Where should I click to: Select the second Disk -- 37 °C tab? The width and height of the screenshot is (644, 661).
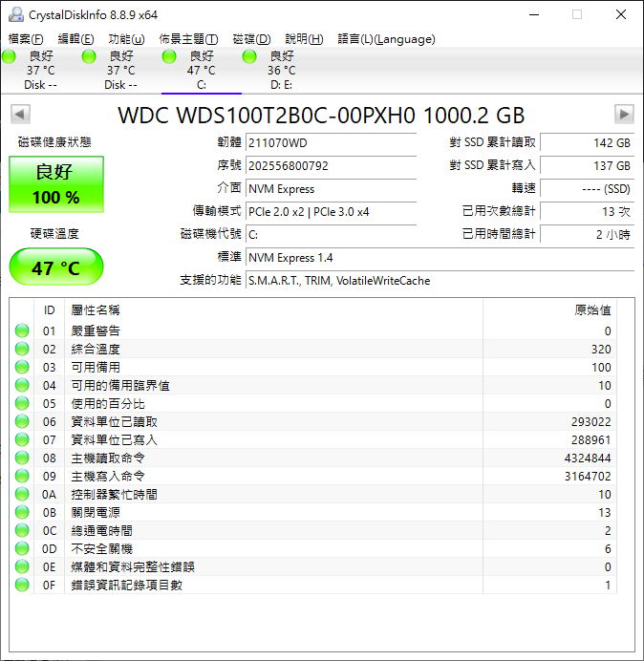(x=120, y=71)
